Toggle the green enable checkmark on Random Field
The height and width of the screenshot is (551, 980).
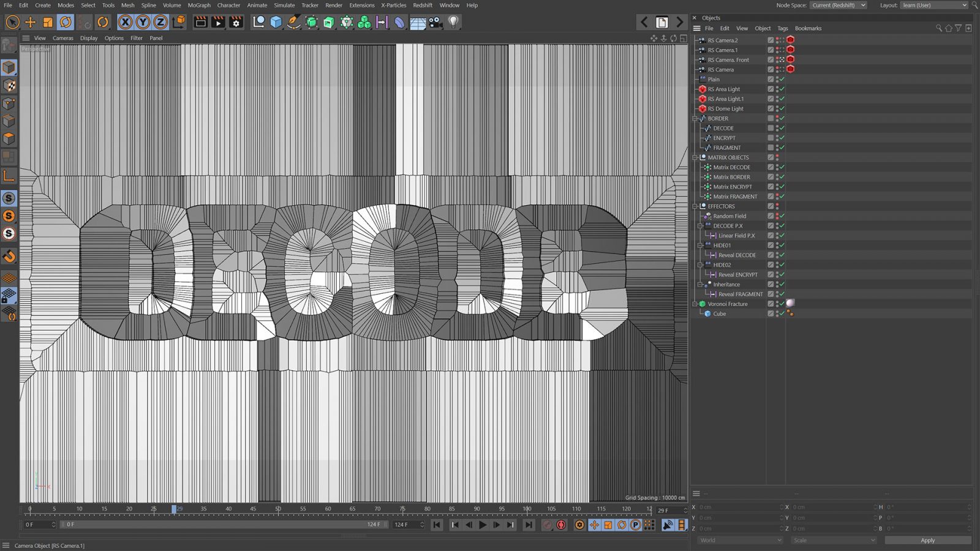click(782, 216)
